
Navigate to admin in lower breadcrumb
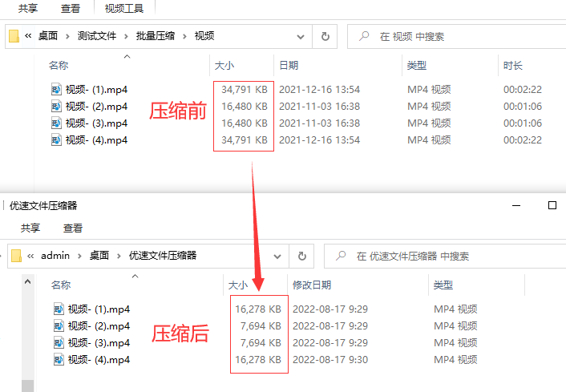(55, 256)
